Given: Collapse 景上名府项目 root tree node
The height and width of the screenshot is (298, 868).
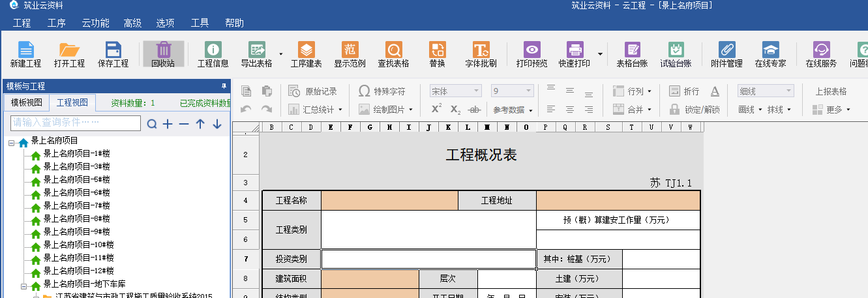Looking at the screenshot, I should [x=12, y=142].
